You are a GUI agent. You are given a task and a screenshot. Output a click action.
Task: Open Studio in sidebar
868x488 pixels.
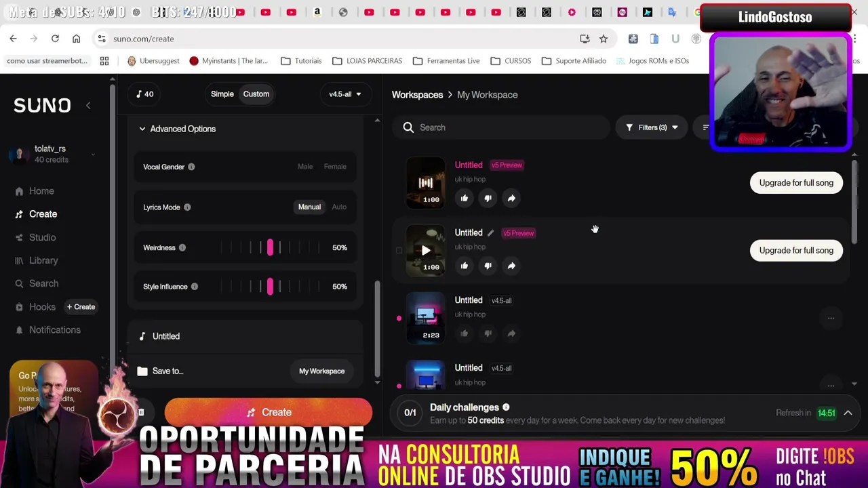(42, 237)
